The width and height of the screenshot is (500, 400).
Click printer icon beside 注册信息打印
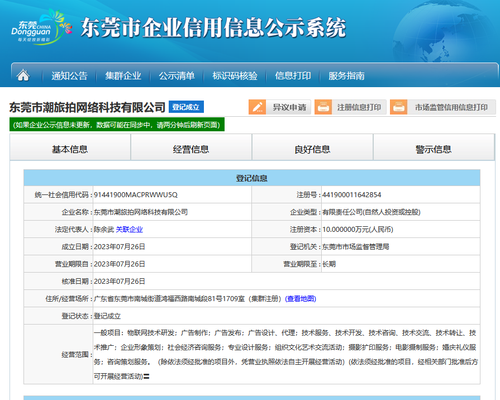point(323,107)
